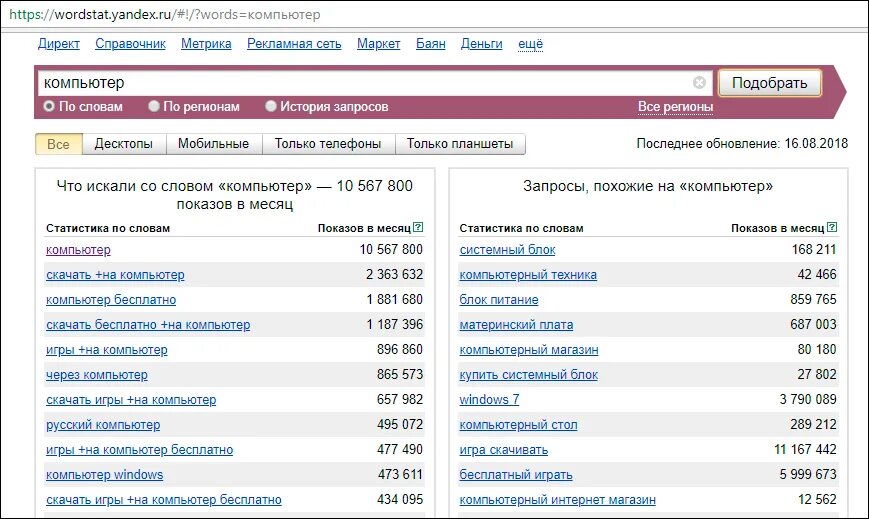Screen dimensions: 869x519
Task: Select the 'По регионам' radio button
Action: click(154, 106)
